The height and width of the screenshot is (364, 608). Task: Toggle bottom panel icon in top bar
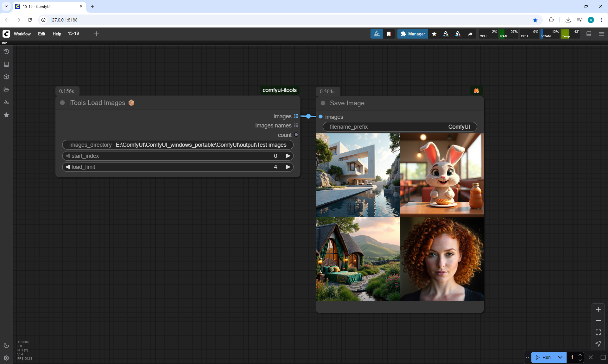(x=589, y=34)
